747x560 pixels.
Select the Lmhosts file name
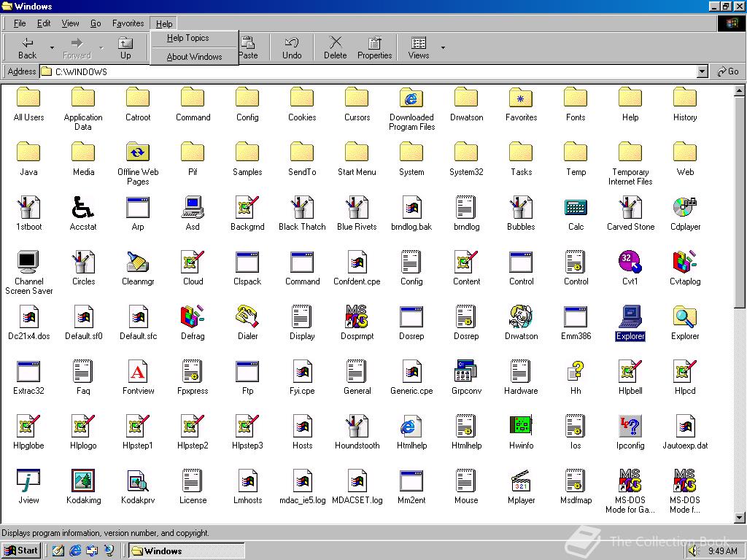247,500
